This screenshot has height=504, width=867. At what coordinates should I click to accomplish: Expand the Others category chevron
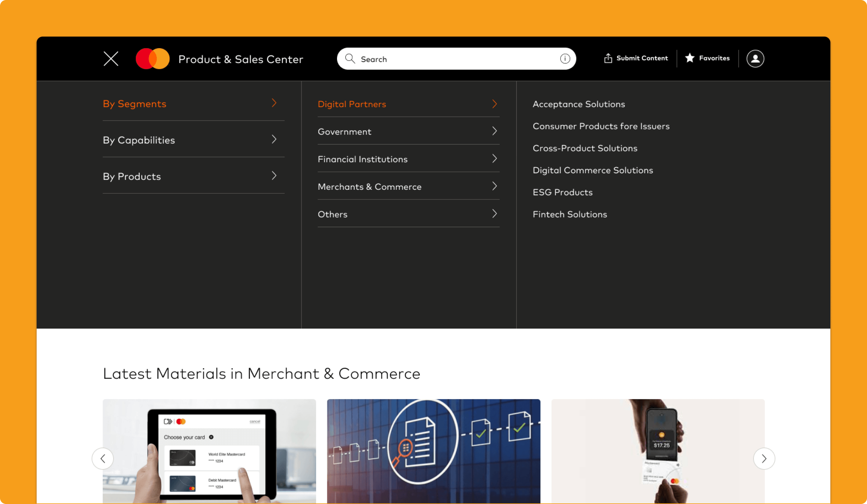494,214
